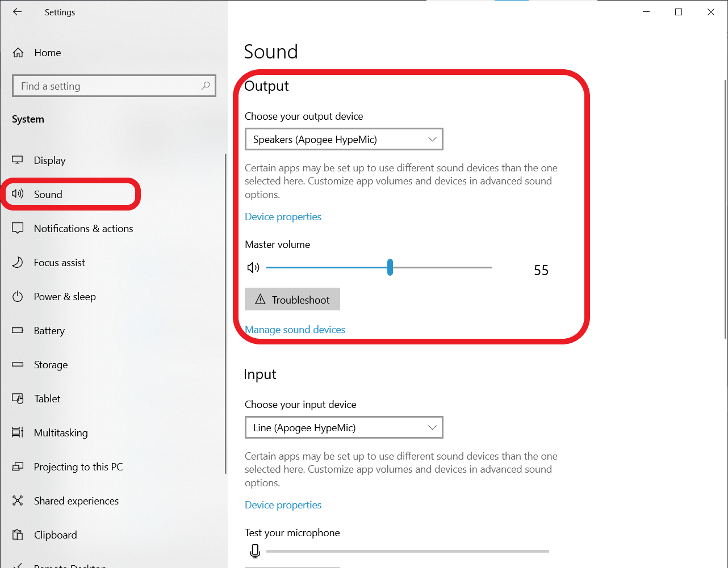Open the input device dropdown
This screenshot has height=568, width=728.
tap(344, 427)
